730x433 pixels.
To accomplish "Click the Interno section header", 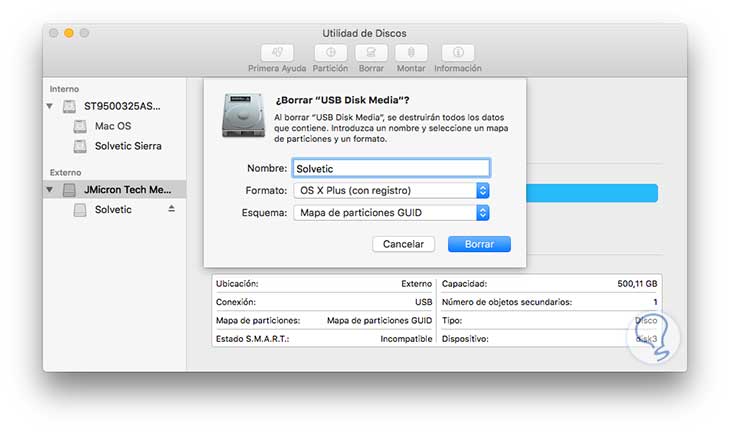I will pos(64,89).
